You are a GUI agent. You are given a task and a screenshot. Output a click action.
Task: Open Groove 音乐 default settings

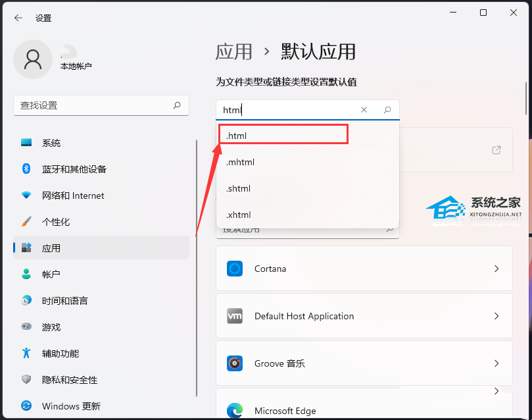(x=364, y=363)
